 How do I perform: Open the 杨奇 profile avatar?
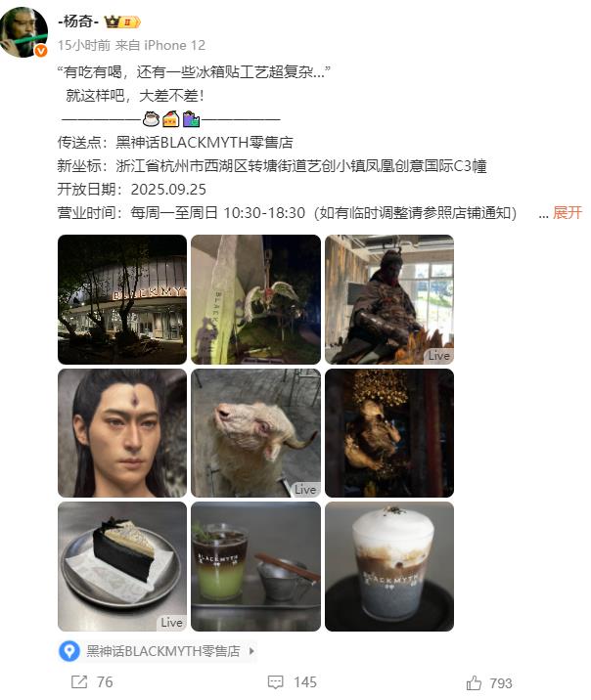(x=23, y=32)
